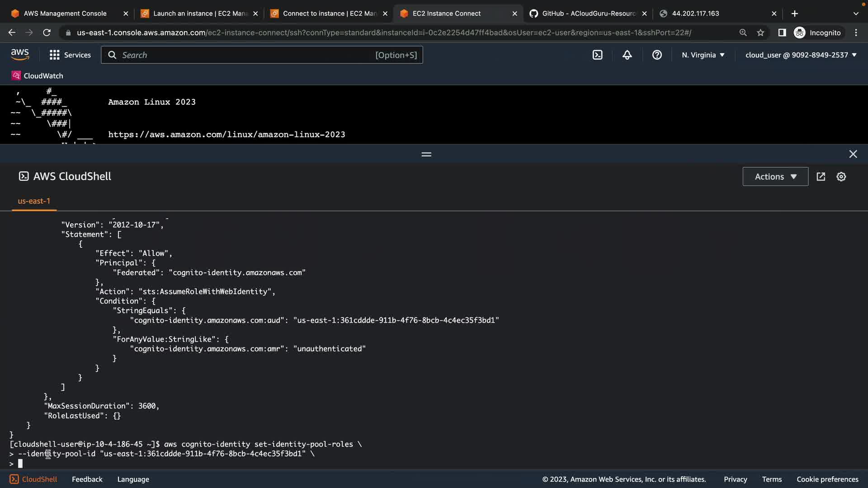
Task: Open the Services grid menu
Action: click(70, 55)
